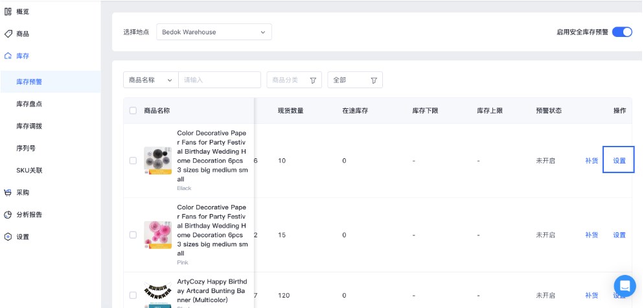Toggle the 启用安全库存预警 switch

(x=622, y=32)
